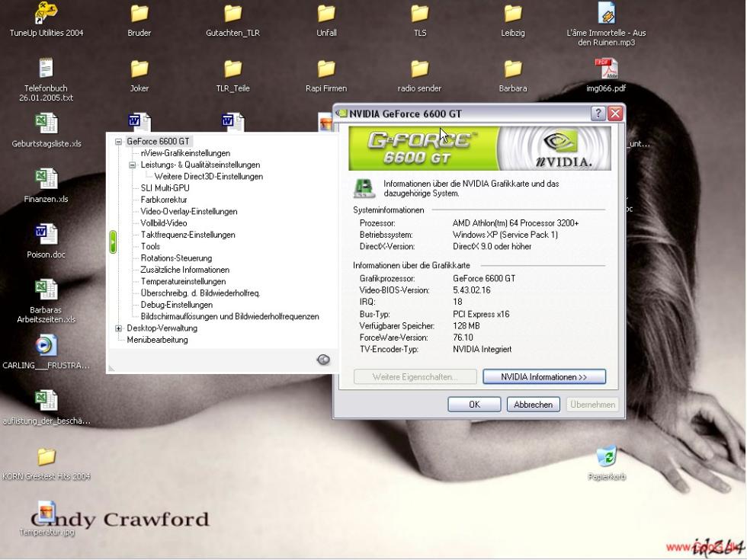Open Debug-Einstellungen page
This screenshot has height=560, width=747.
[x=176, y=305]
